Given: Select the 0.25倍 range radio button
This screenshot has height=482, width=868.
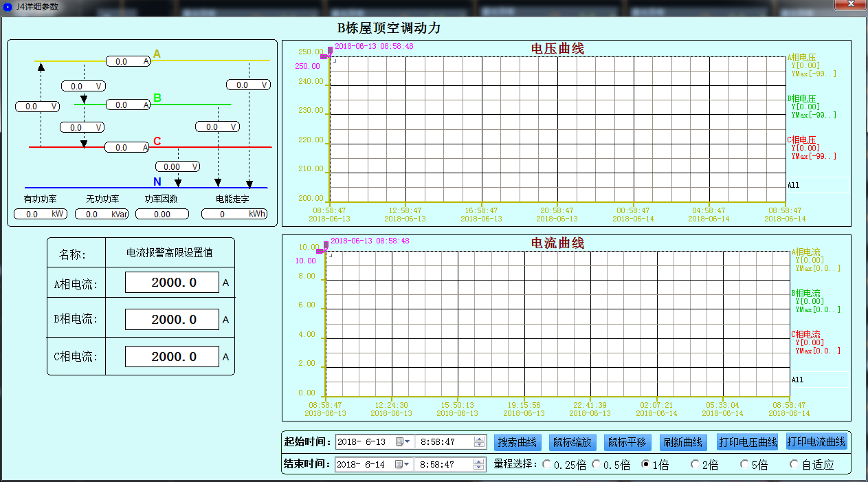Looking at the screenshot, I should click(547, 464).
